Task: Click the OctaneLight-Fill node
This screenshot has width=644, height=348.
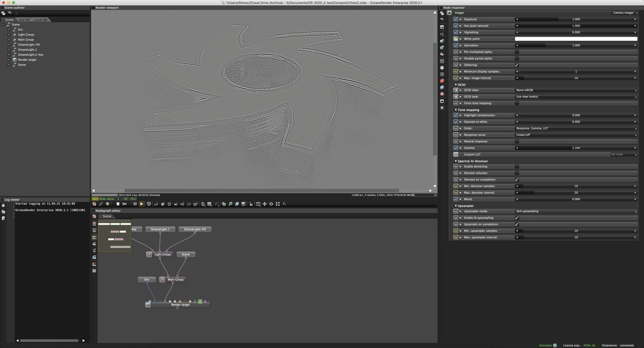Action: 195,229
